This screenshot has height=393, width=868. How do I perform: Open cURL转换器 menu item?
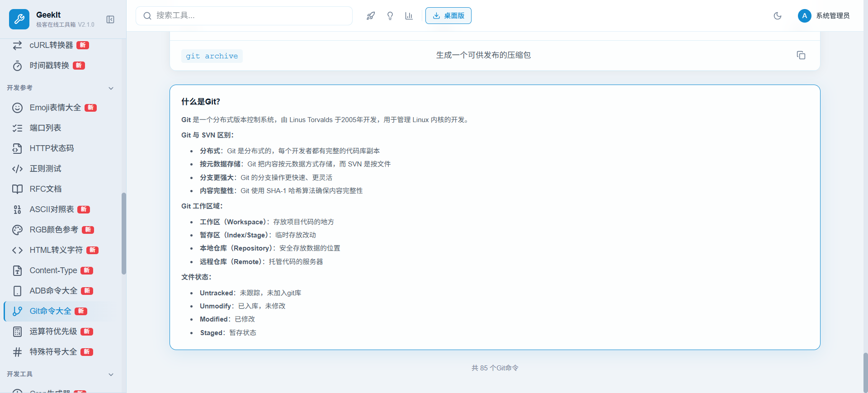pyautogui.click(x=60, y=45)
